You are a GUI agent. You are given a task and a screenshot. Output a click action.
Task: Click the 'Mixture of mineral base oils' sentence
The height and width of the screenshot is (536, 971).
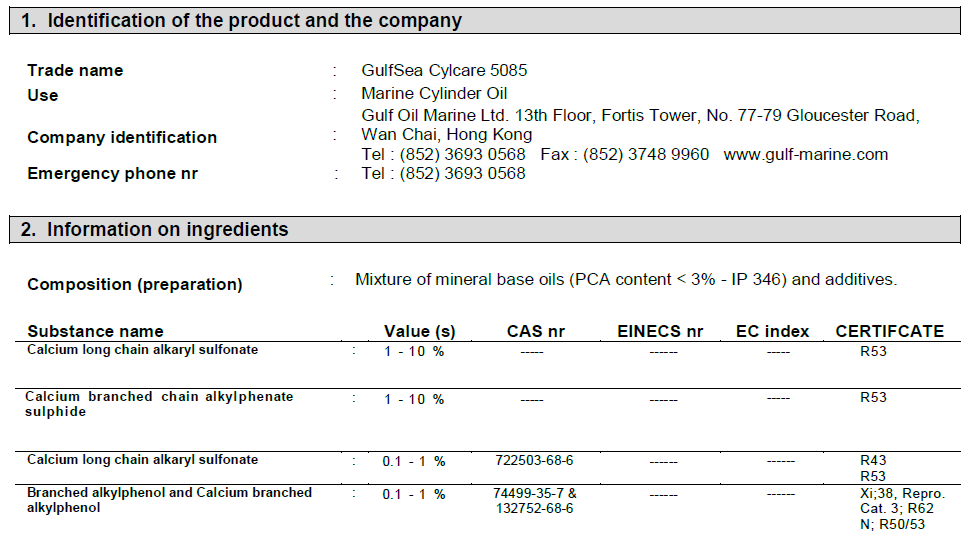click(626, 280)
